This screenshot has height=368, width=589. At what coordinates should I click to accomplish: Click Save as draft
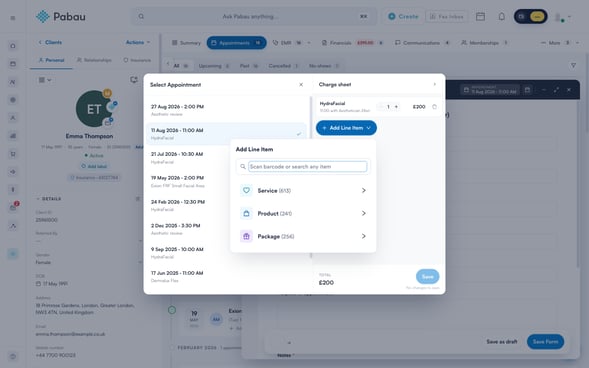pyautogui.click(x=501, y=342)
